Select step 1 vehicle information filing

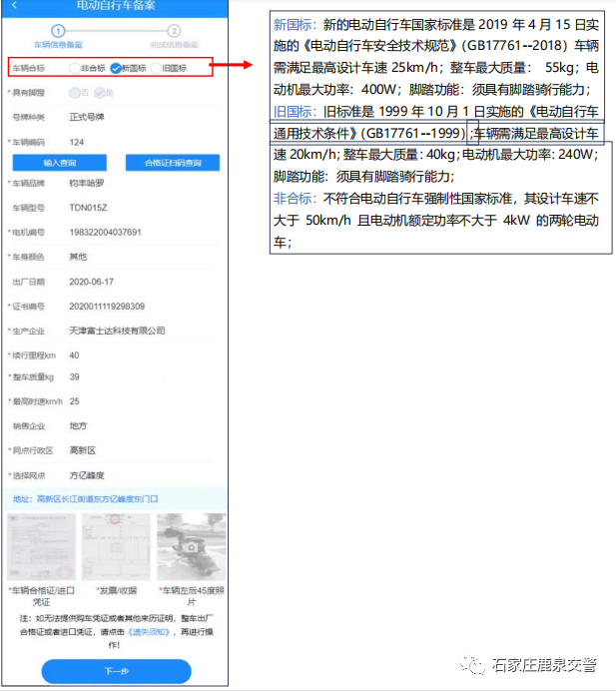(x=58, y=37)
